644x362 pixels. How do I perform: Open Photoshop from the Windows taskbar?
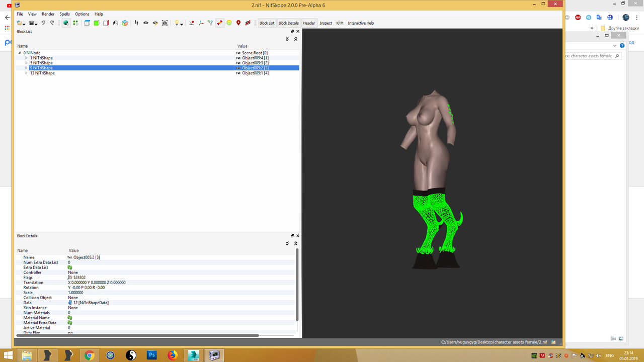pos(152,355)
